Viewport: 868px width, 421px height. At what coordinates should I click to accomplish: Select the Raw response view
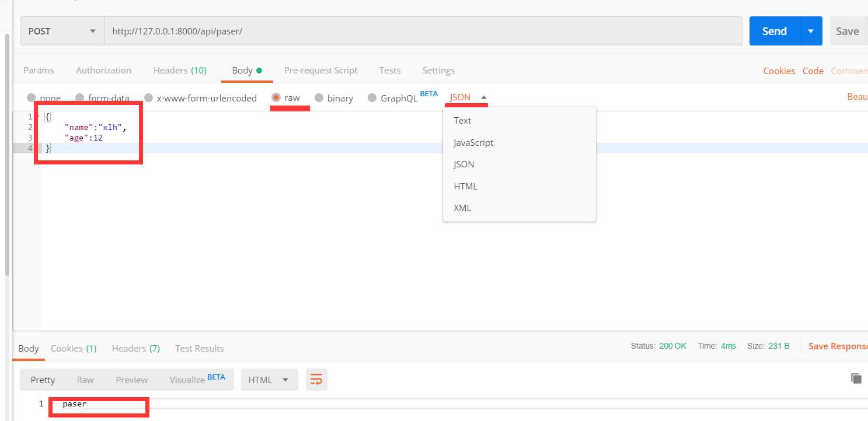[85, 380]
